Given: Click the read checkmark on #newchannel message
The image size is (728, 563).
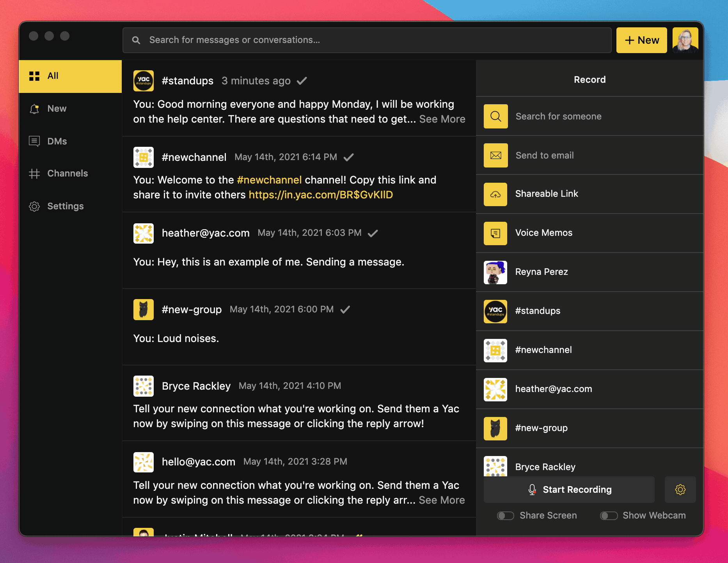Looking at the screenshot, I should pos(348,157).
